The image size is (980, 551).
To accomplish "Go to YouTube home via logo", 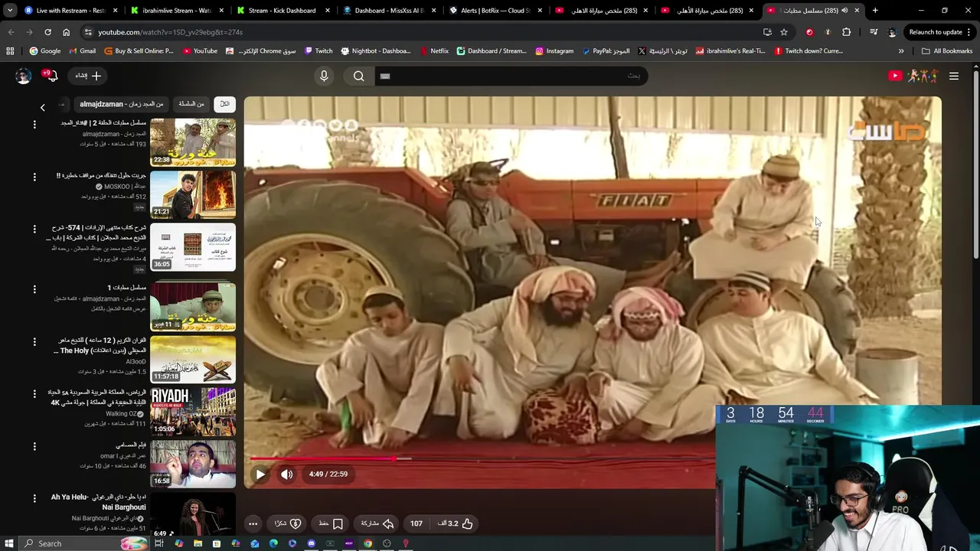I will tap(913, 76).
